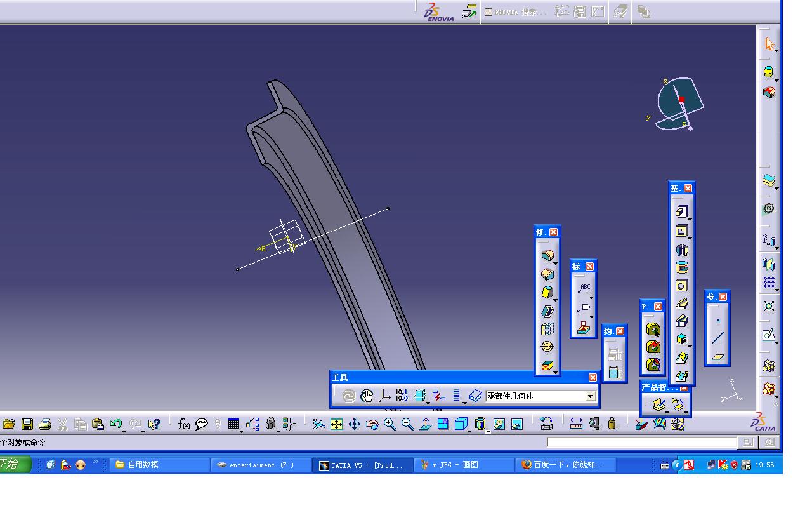Create a reference Plane

717,357
